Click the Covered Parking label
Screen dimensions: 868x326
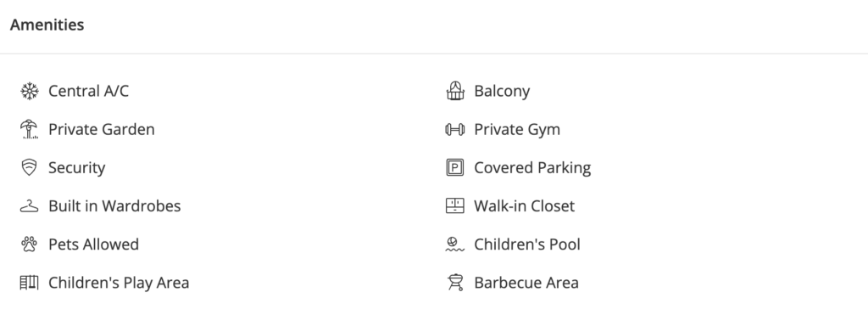(x=532, y=168)
